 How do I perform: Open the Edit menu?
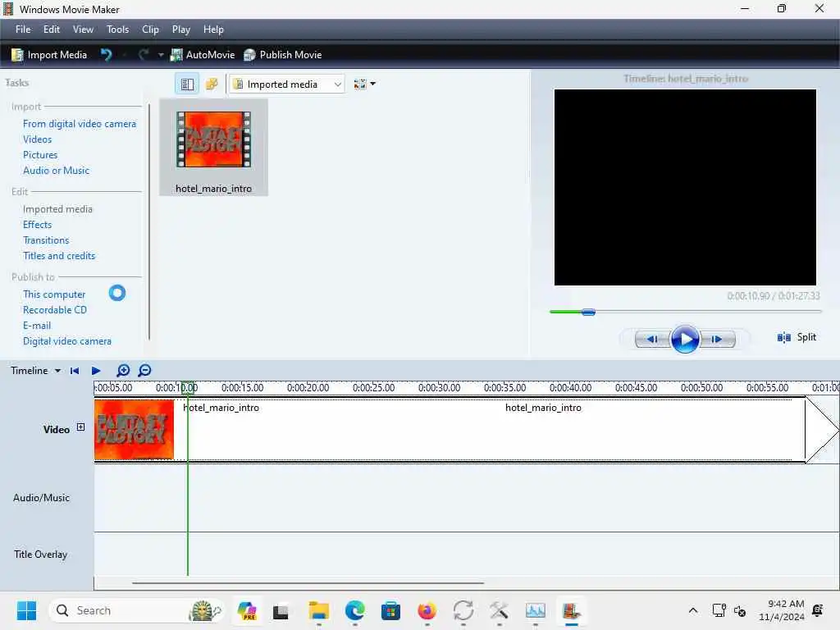tap(52, 30)
